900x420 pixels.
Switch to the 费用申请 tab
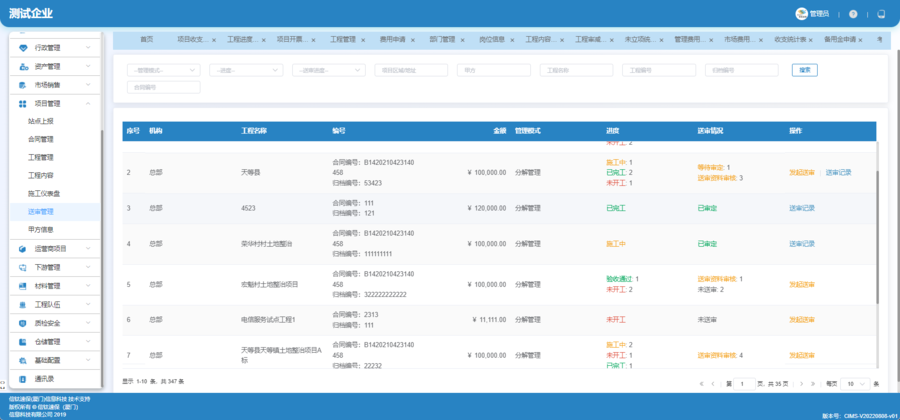(x=393, y=40)
